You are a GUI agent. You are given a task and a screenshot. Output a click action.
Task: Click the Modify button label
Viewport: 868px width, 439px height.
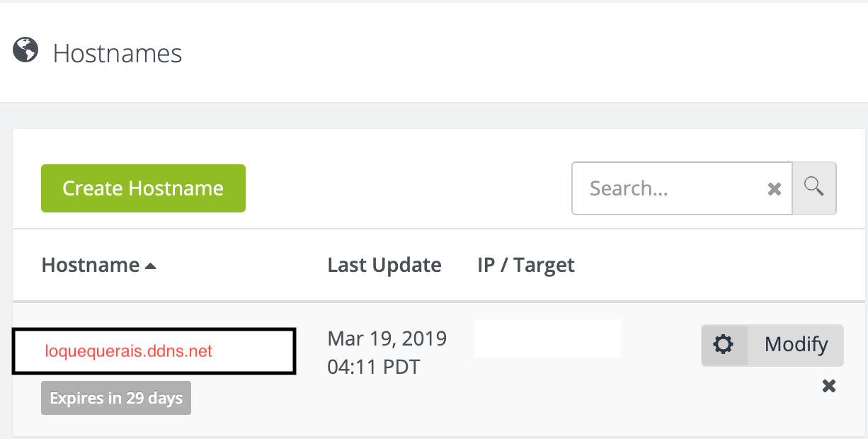[796, 345]
